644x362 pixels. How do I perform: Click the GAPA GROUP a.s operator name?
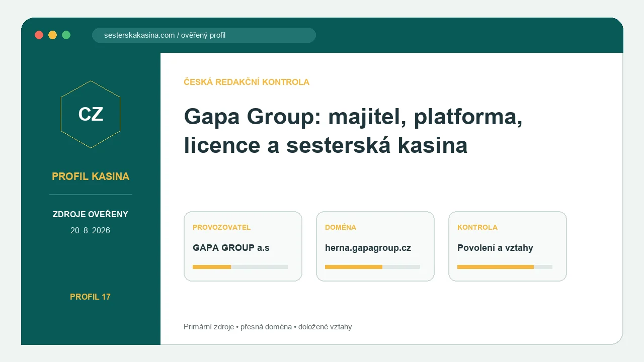click(x=231, y=248)
